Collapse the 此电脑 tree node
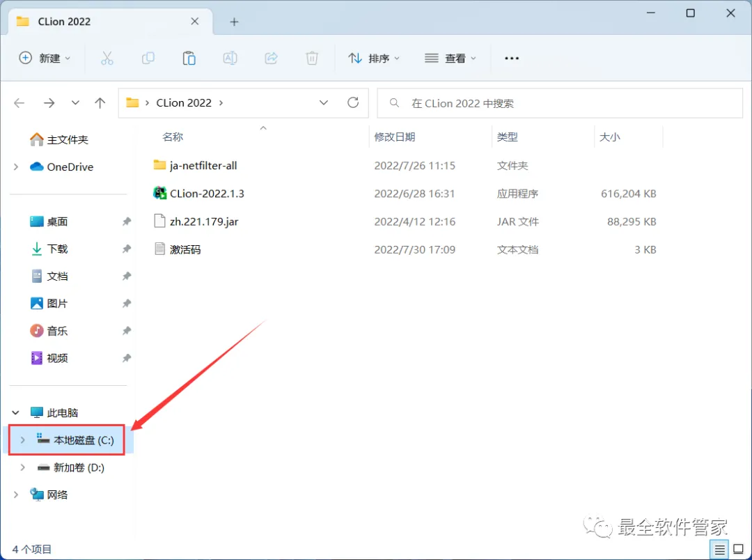Viewport: 752px width, 560px height. click(x=16, y=412)
